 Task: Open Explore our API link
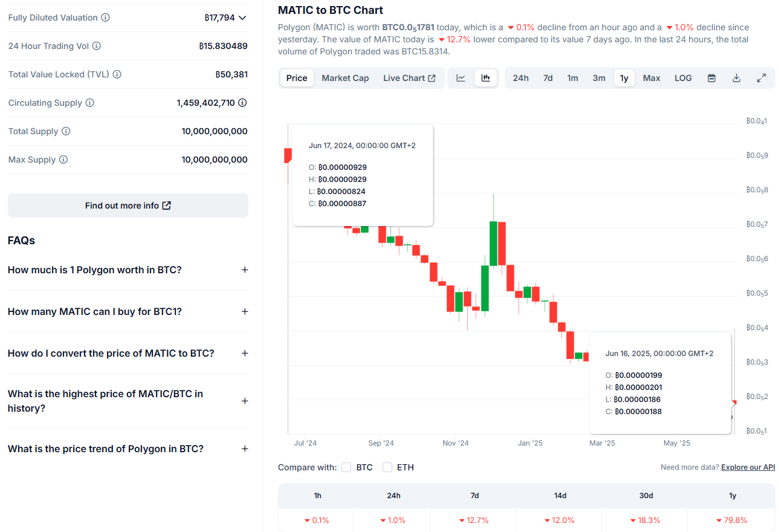pos(748,467)
